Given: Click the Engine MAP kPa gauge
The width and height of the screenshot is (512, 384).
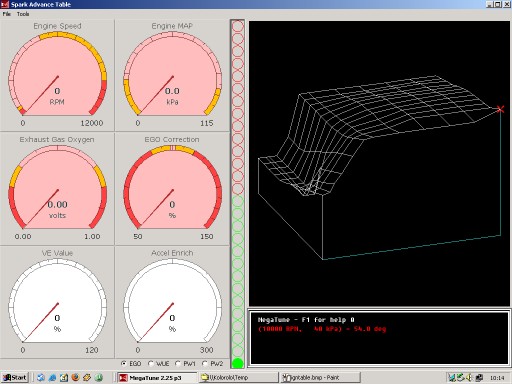Looking at the screenshot, I should tap(172, 75).
